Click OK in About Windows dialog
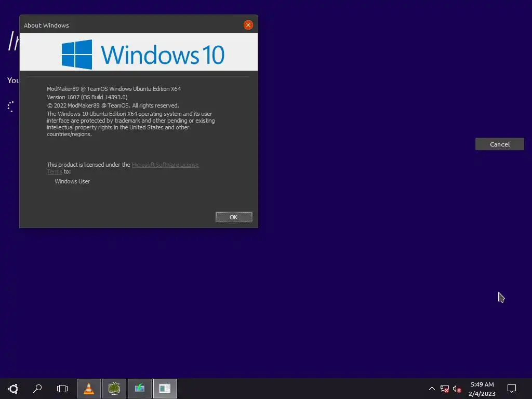This screenshot has width=532, height=399. click(x=234, y=217)
